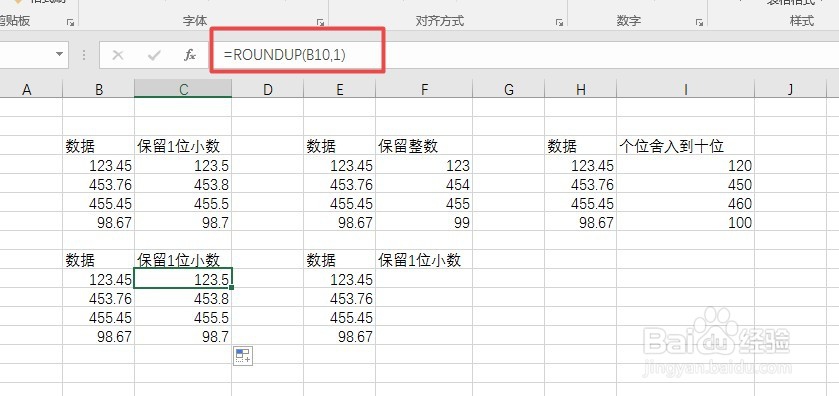
Task: Select column B header
Action: pos(98,89)
